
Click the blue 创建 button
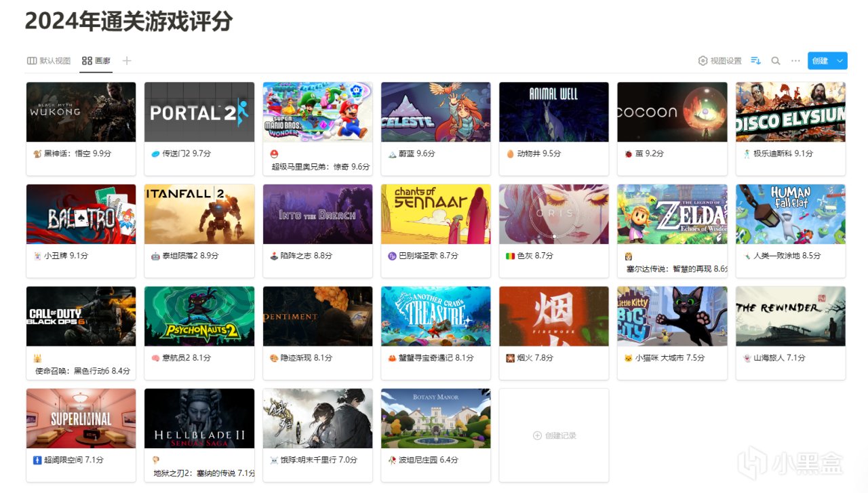click(821, 61)
